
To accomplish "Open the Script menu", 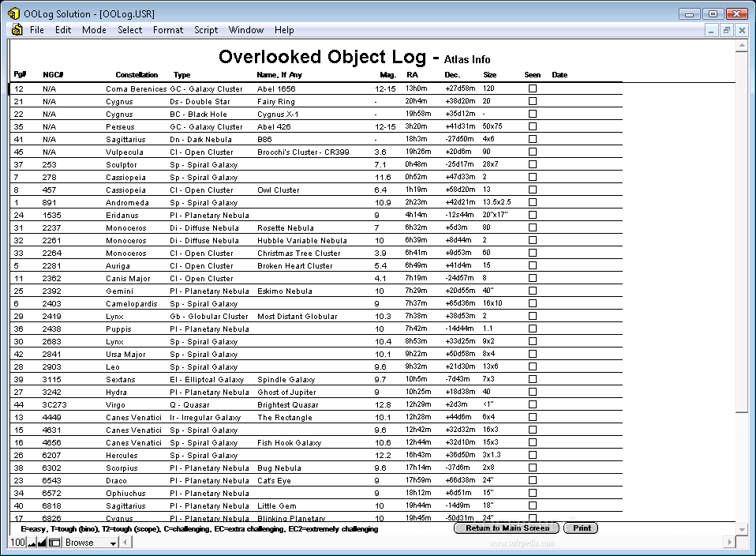I will (206, 30).
